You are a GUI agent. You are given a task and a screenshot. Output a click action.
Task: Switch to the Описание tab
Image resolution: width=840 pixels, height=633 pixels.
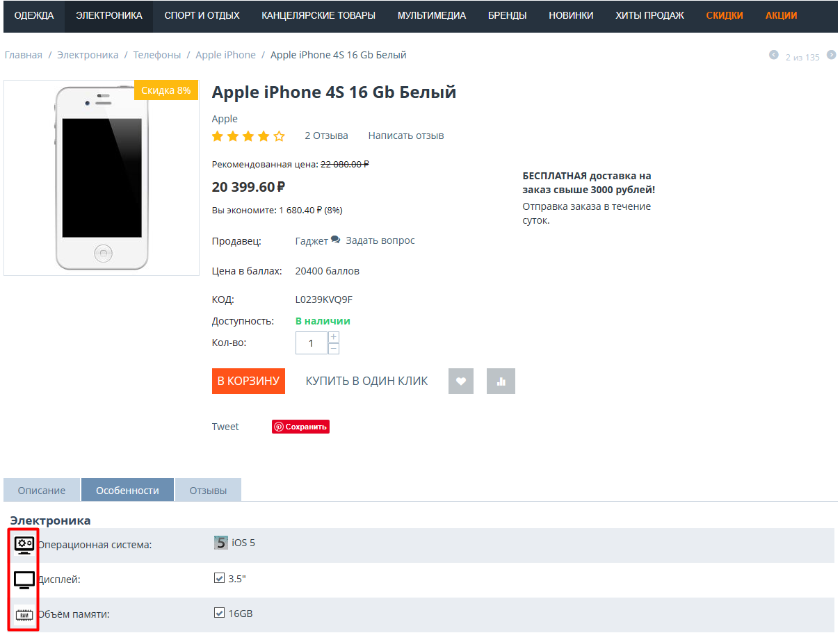[42, 490]
